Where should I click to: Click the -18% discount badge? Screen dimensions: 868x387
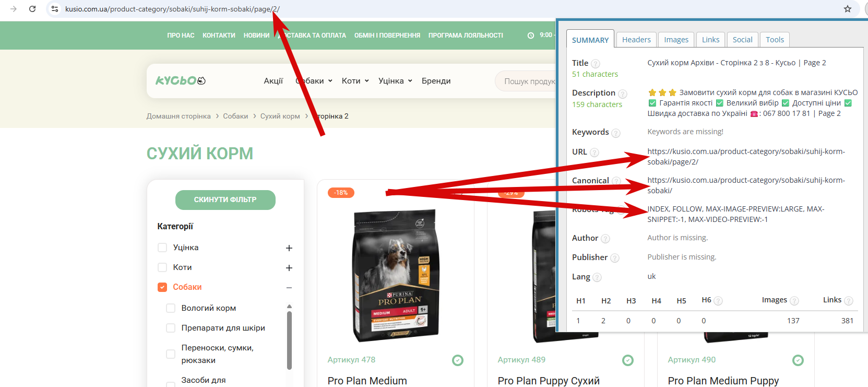[341, 193]
